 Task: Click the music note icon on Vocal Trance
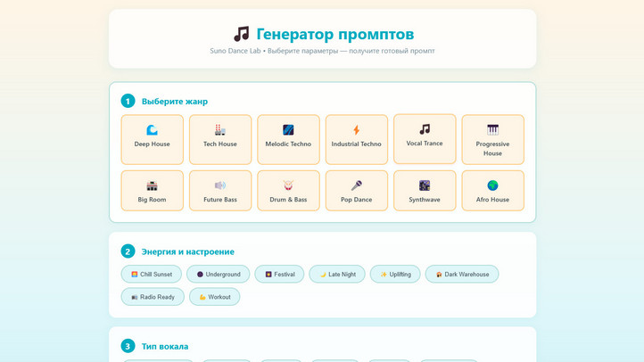[x=425, y=129]
